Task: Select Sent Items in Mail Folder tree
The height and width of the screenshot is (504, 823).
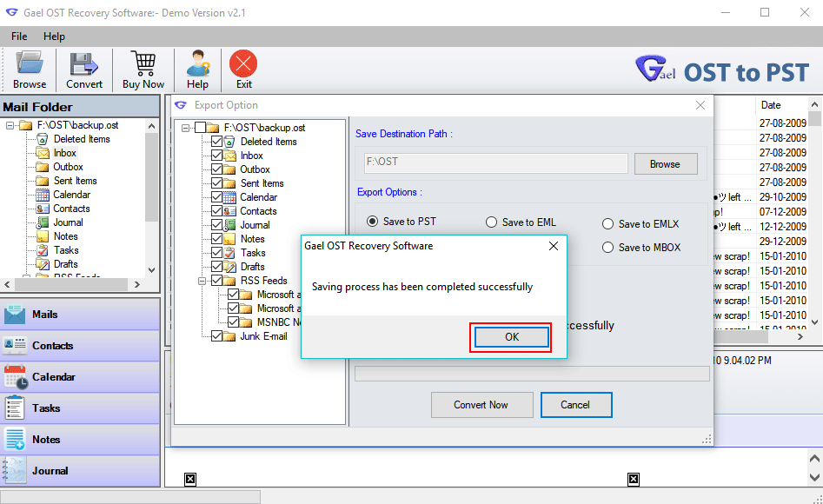Action: [x=75, y=181]
